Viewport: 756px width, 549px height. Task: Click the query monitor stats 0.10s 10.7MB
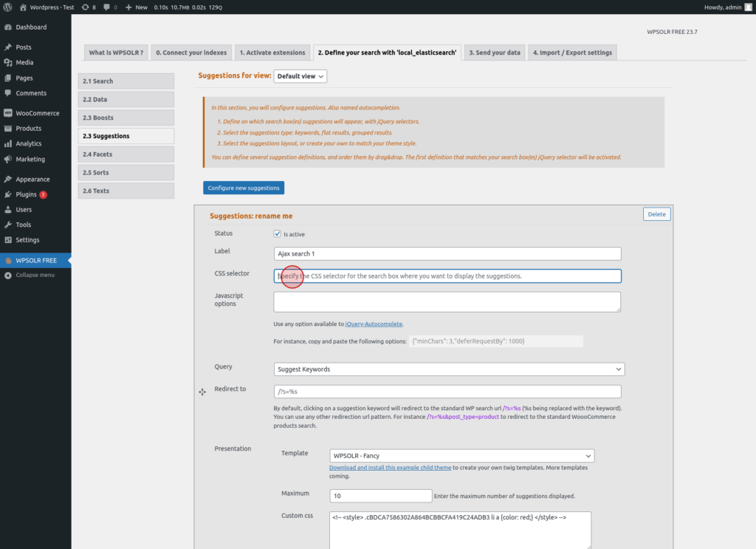tap(188, 7)
